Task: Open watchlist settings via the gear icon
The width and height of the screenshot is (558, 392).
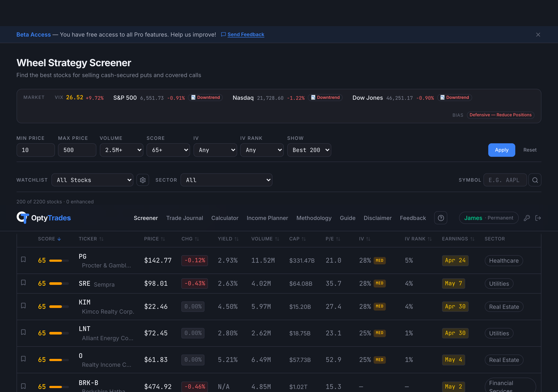Action: 143,180
